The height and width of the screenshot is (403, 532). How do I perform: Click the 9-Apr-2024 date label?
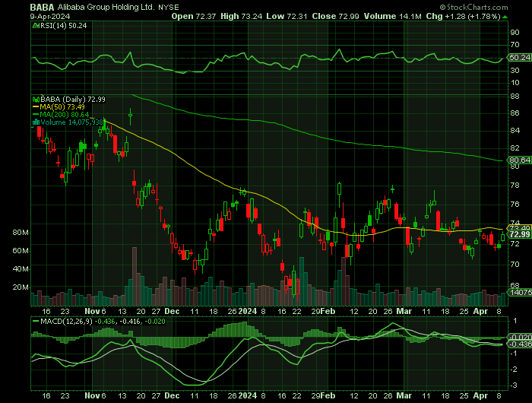click(50, 16)
